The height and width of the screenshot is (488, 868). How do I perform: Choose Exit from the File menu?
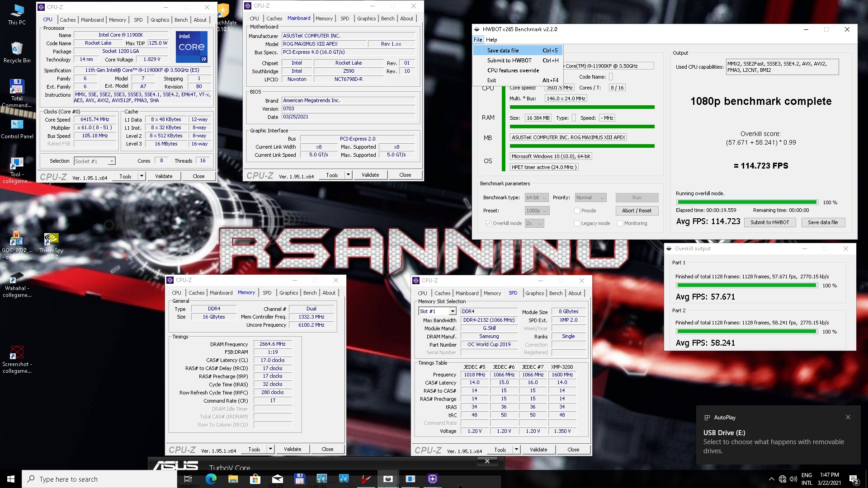(518, 80)
